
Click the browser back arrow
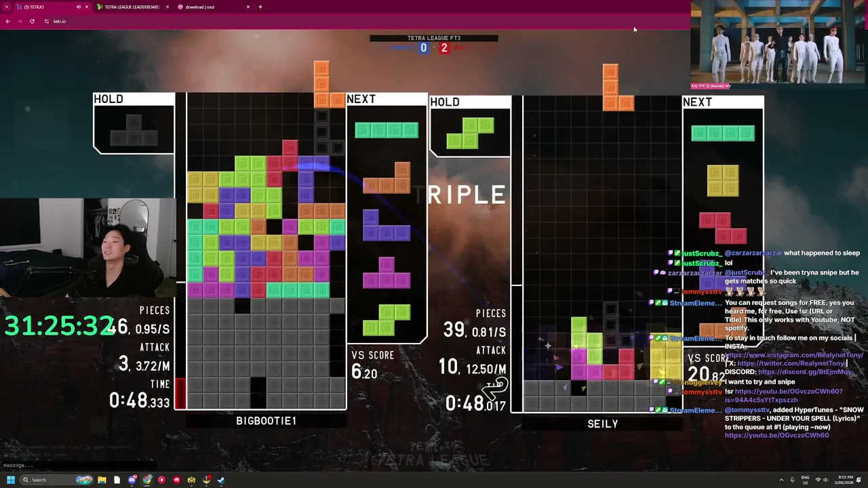7,21
